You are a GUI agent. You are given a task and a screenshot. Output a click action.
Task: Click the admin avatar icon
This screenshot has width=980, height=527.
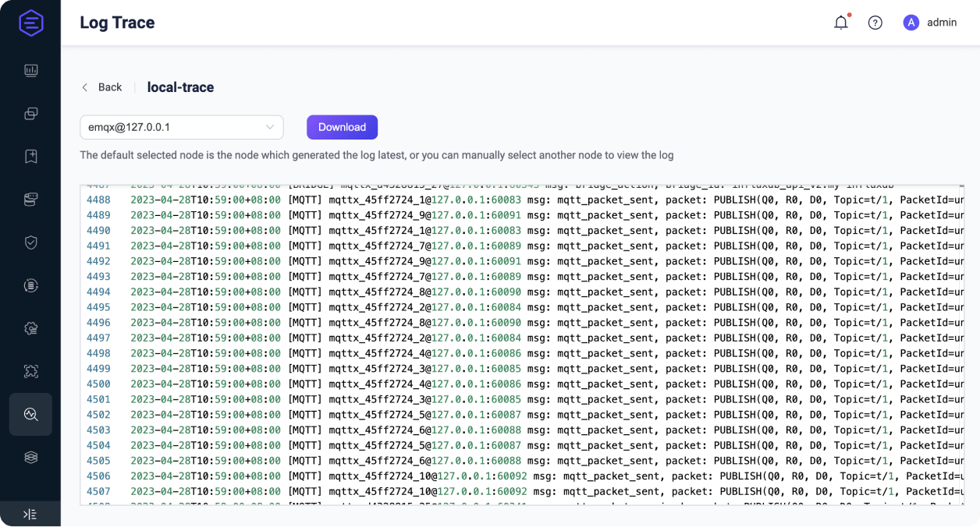[911, 23]
